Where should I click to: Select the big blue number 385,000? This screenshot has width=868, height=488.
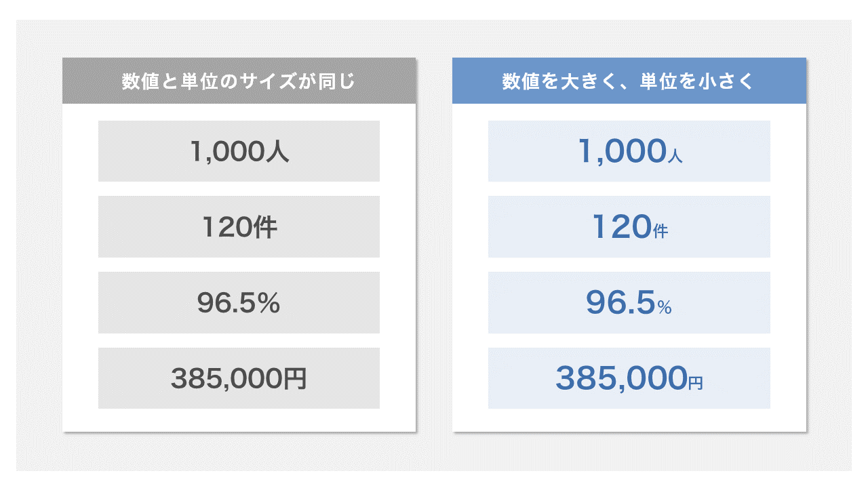click(x=620, y=379)
